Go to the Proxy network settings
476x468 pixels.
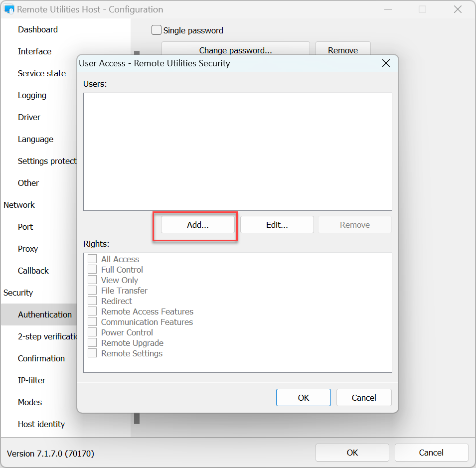click(28, 249)
